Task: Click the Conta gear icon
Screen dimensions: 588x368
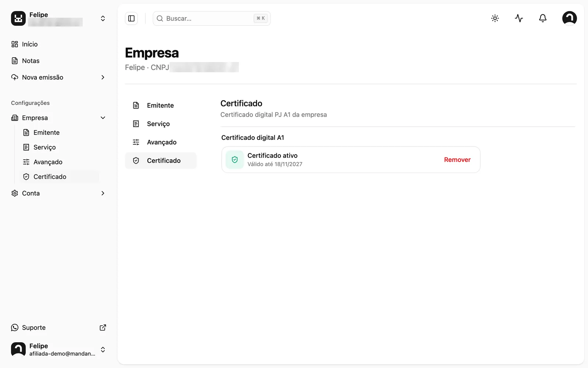Action: pyautogui.click(x=15, y=193)
